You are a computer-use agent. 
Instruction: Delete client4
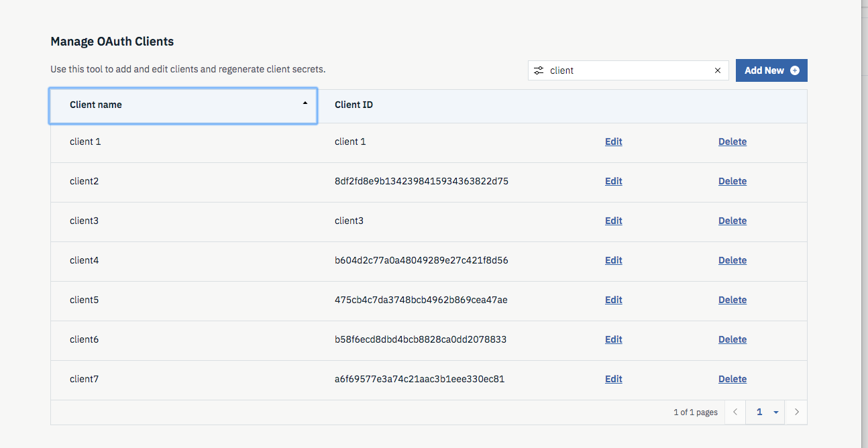(x=732, y=260)
